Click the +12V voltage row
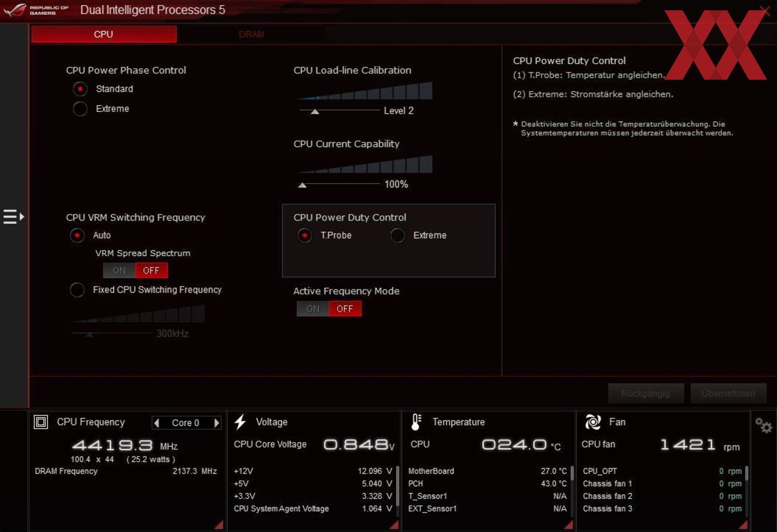This screenshot has width=777, height=532. (313, 471)
